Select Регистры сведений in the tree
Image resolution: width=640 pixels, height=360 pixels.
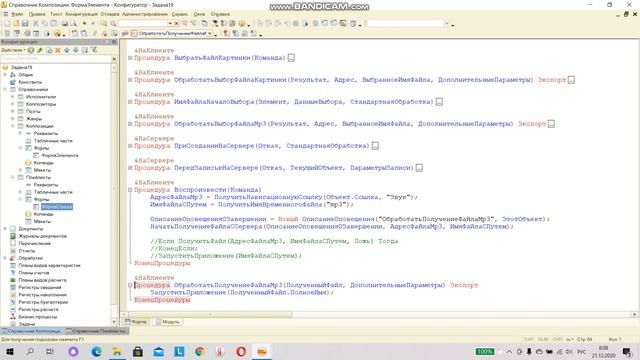click(x=40, y=288)
